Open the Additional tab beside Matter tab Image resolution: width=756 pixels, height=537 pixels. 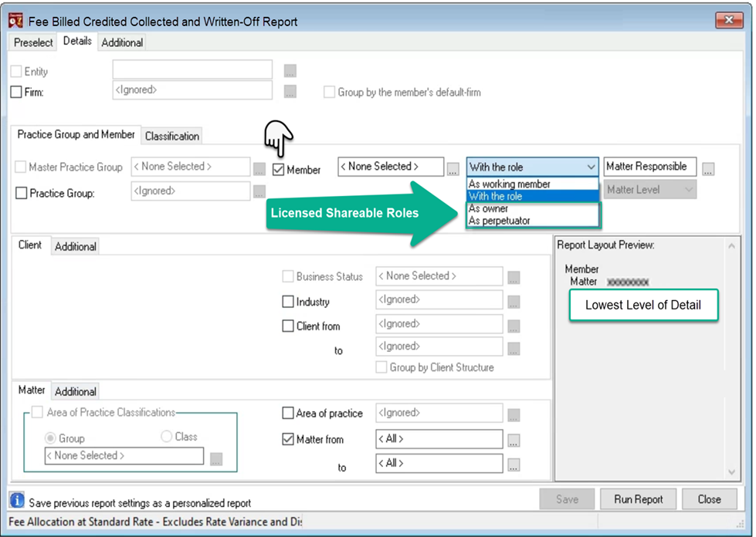(75, 391)
